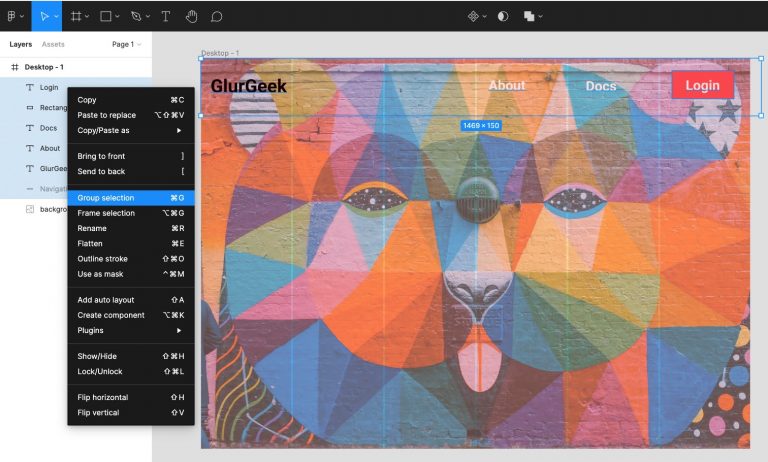Switch to the Assets tab
Viewport: 768px width, 462px height.
[x=53, y=44]
